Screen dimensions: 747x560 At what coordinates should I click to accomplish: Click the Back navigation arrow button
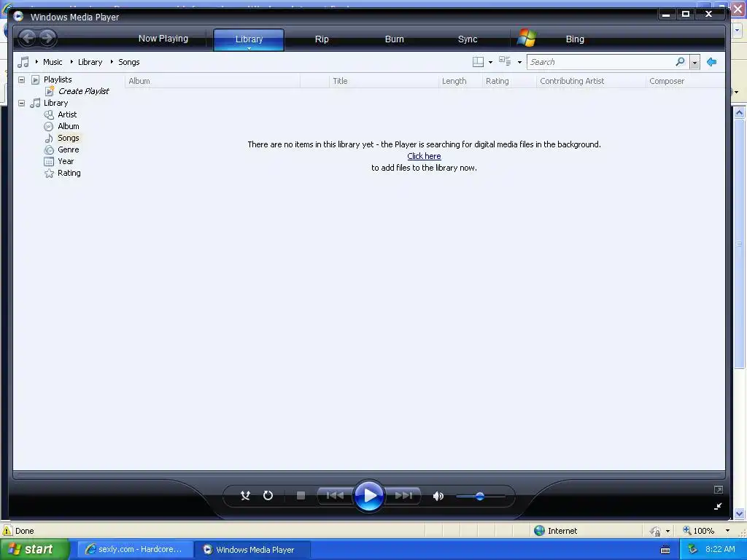click(x=28, y=38)
